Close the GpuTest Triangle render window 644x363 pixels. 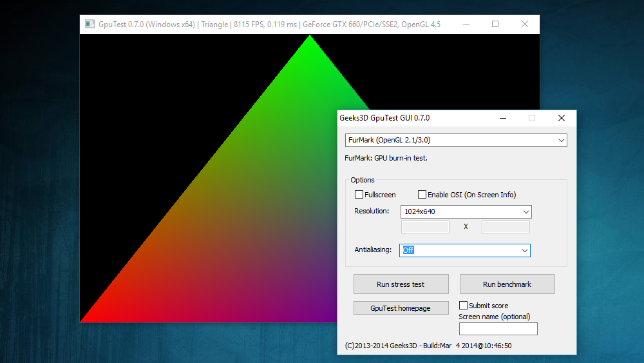click(x=525, y=25)
